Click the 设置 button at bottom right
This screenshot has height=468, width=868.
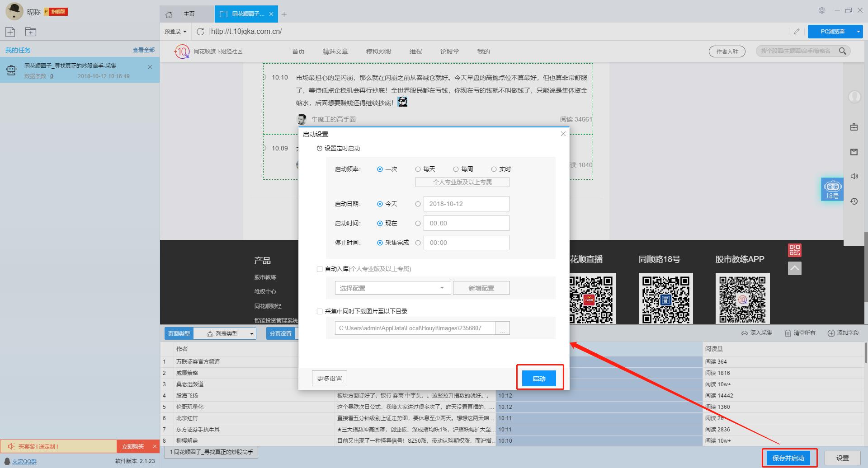843,458
